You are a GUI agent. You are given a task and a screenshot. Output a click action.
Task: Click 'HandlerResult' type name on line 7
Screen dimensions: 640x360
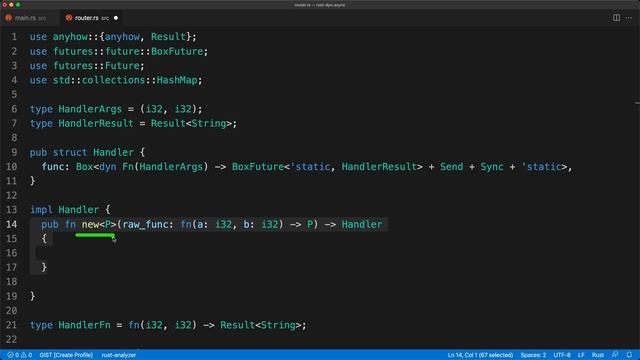(x=96, y=123)
